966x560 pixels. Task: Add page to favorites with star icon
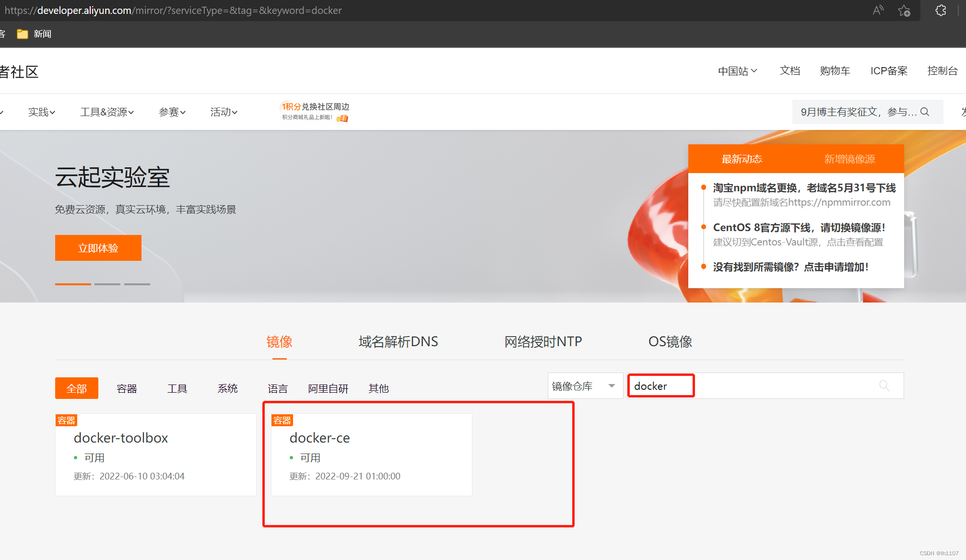pyautogui.click(x=904, y=11)
